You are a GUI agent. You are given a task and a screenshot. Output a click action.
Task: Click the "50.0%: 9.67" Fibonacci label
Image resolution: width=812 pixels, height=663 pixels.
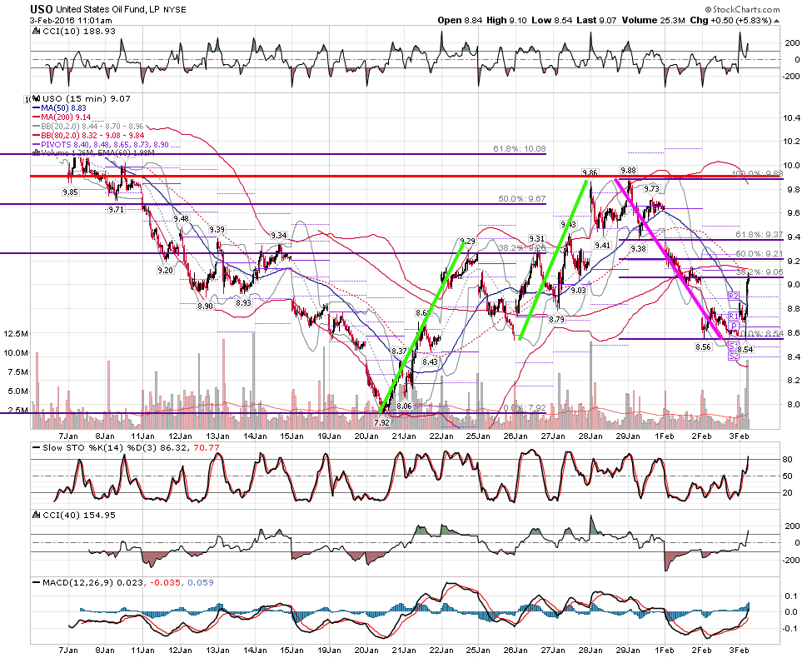click(x=522, y=199)
